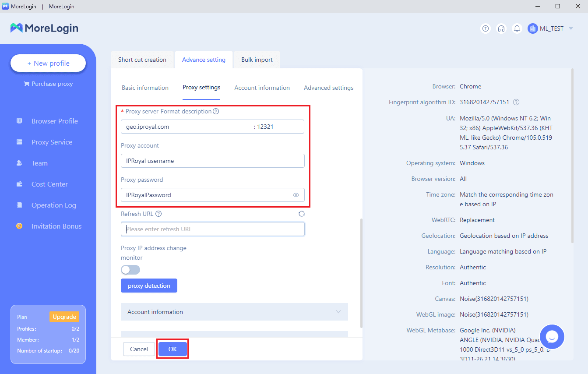
Task: Toggle Proxy IP address change monitor switch
Action: (x=130, y=270)
